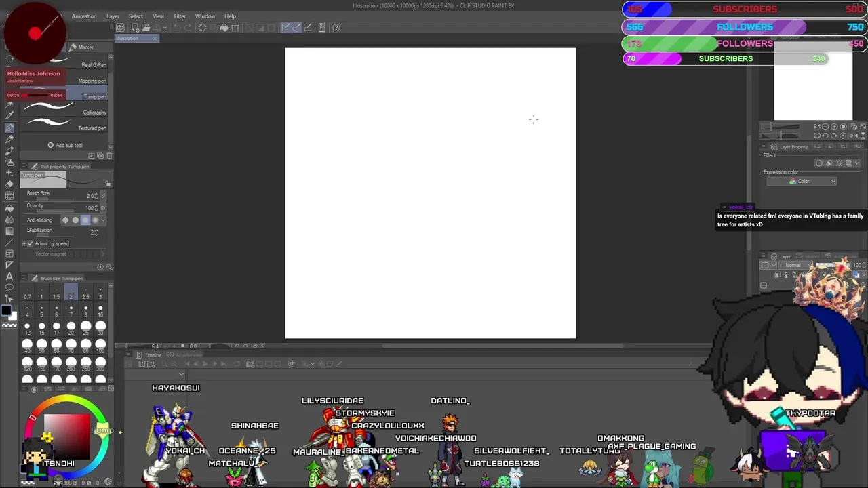Select the Eraser tool in toolbar
This screenshot has height=488, width=868.
tap(9, 184)
